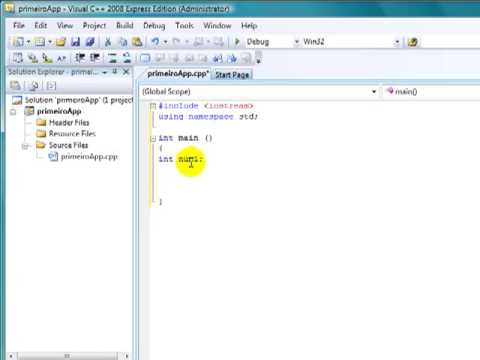Switch to the Start Page tab

pos(232,75)
